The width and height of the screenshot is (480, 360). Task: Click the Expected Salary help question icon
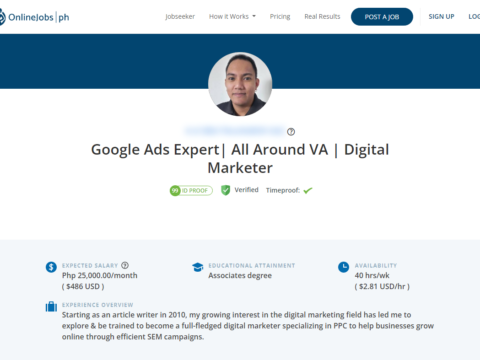[125, 265]
